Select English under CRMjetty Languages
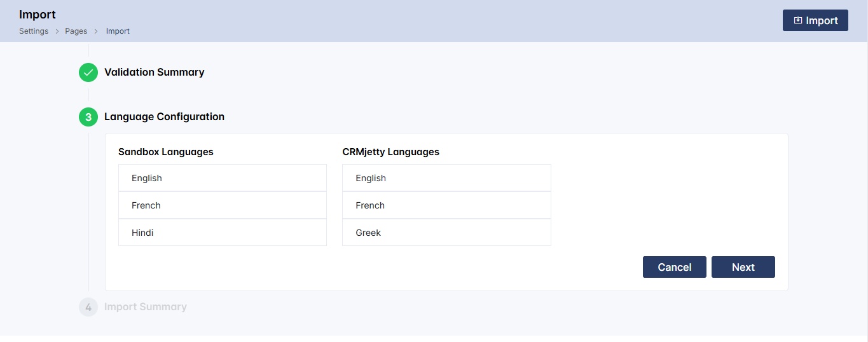Screen dimensions: 868x342 [x=446, y=178]
